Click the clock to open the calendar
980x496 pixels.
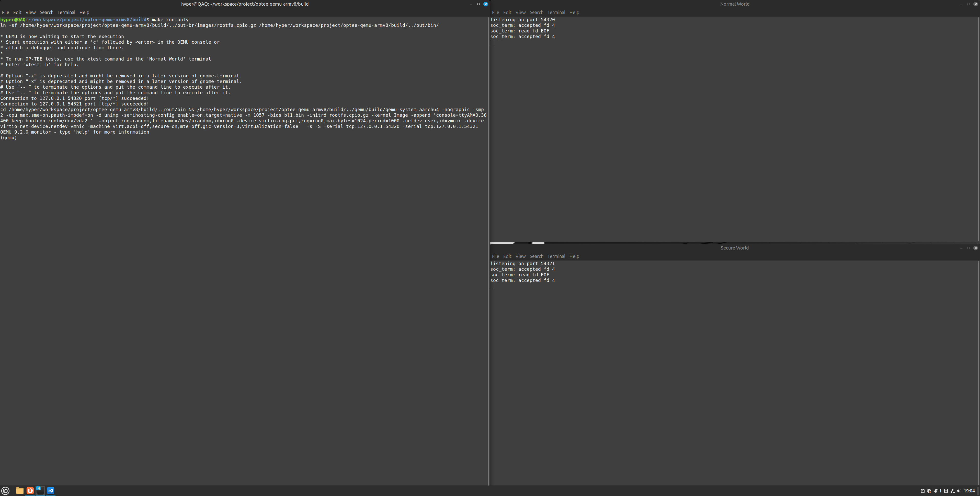(x=970, y=491)
